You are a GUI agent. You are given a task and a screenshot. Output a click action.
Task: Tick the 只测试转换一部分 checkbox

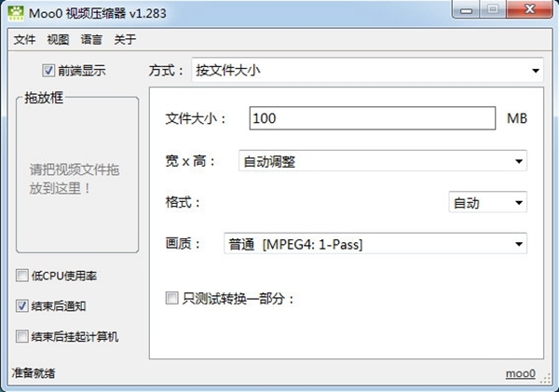point(170,299)
